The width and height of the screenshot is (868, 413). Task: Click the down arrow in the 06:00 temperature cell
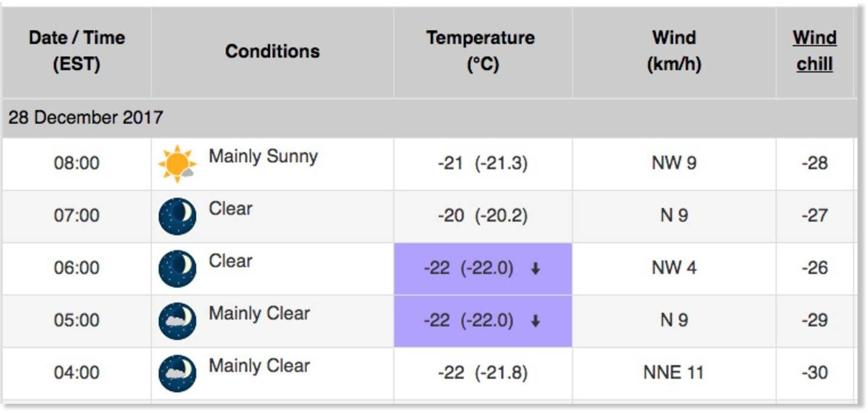pos(535,269)
